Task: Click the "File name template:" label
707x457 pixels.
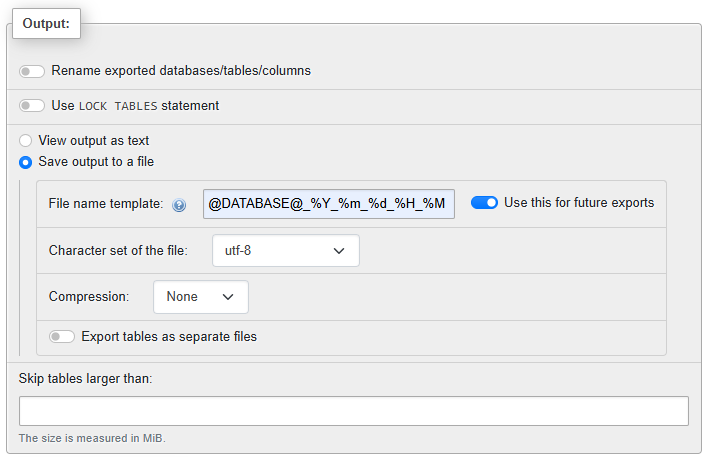Action: tap(106, 204)
